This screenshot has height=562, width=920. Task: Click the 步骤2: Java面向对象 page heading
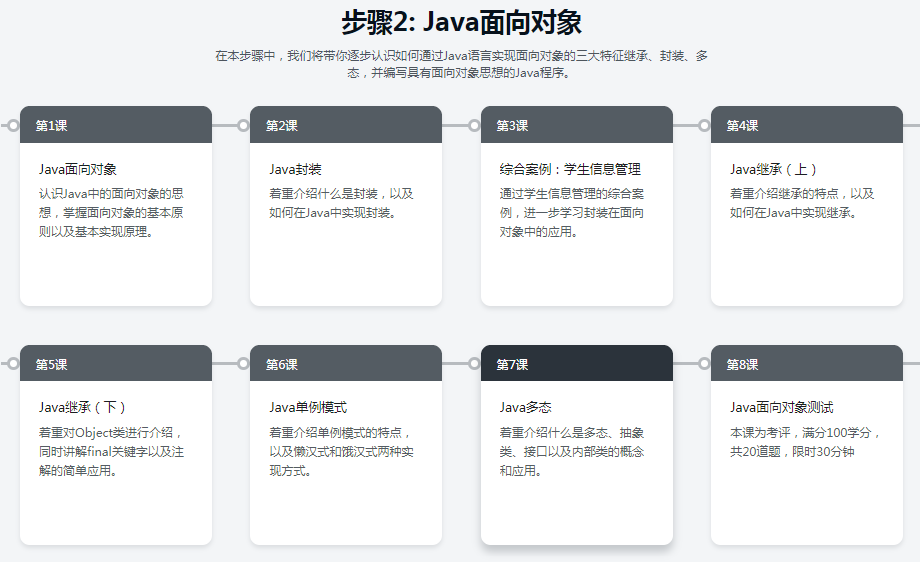point(461,22)
